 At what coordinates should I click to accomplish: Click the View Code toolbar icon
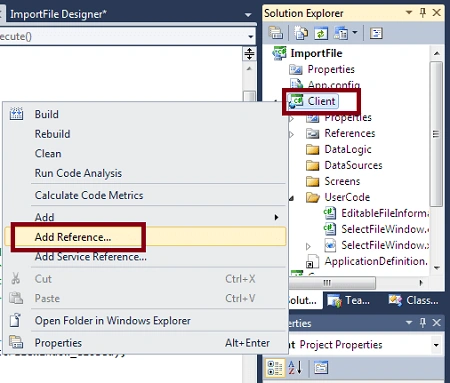341,33
